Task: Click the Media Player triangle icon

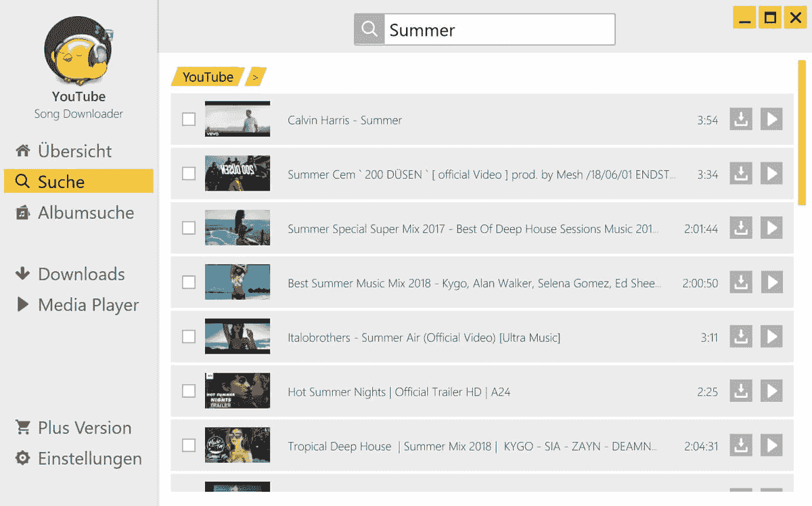Action: 23,304
